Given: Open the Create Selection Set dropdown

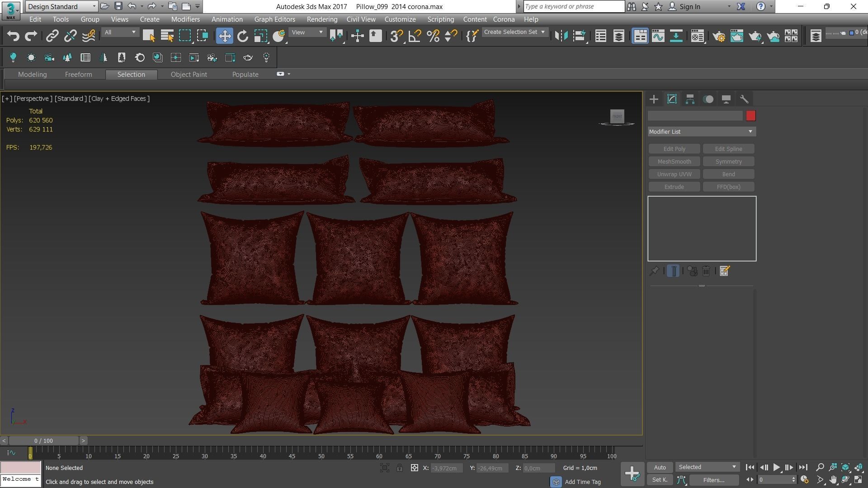Looking at the screenshot, I should tap(514, 32).
